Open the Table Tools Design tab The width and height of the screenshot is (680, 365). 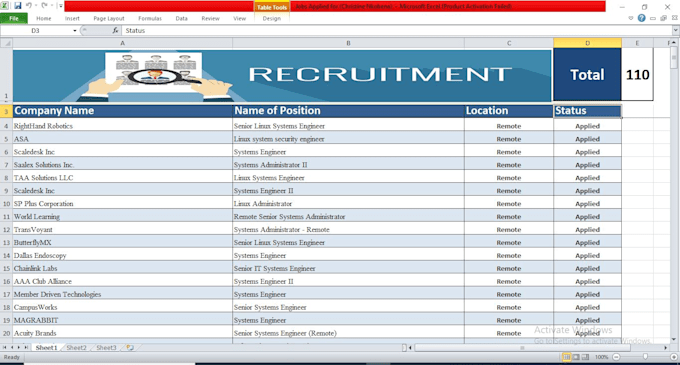point(271,19)
